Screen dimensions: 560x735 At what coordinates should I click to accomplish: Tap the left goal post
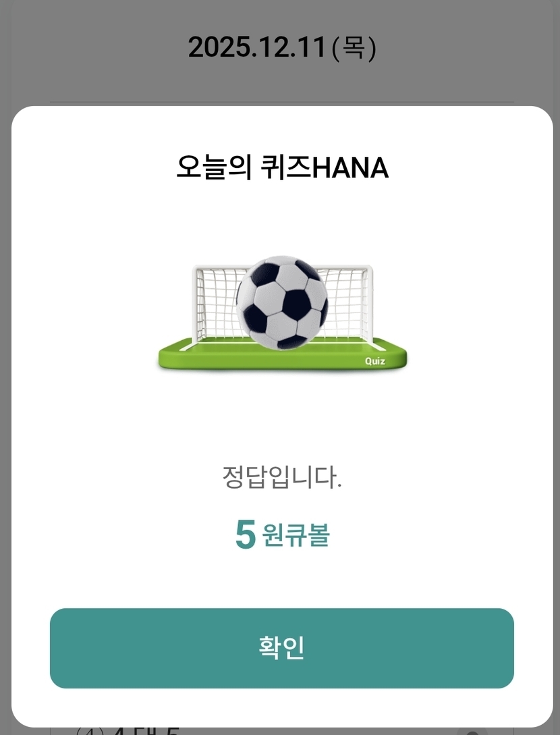(196, 304)
